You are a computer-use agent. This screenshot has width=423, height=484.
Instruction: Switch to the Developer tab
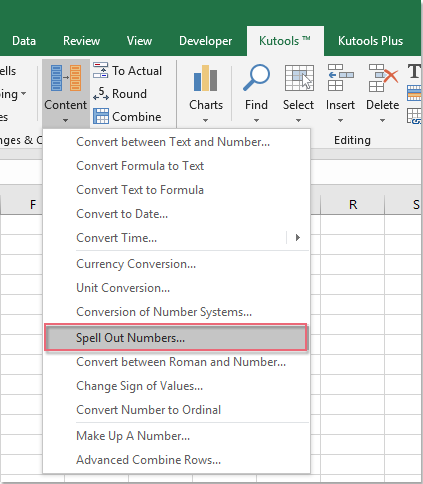pos(206,41)
